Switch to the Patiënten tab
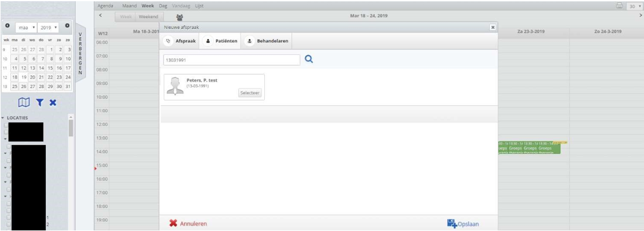Viewport: 644px width, 231px height. tap(220, 42)
